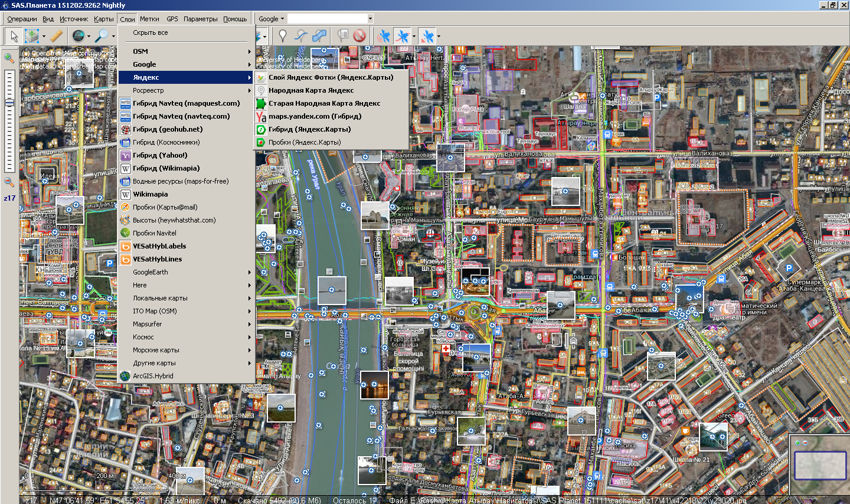Expand the OSM layers submenu
Screen dimensions: 850x504
(186, 51)
